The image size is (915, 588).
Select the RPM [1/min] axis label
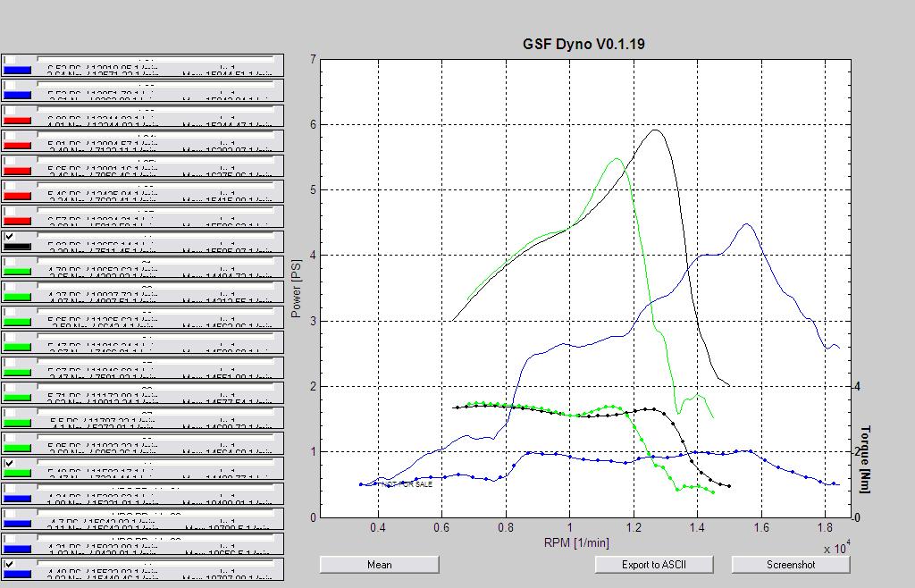click(576, 542)
